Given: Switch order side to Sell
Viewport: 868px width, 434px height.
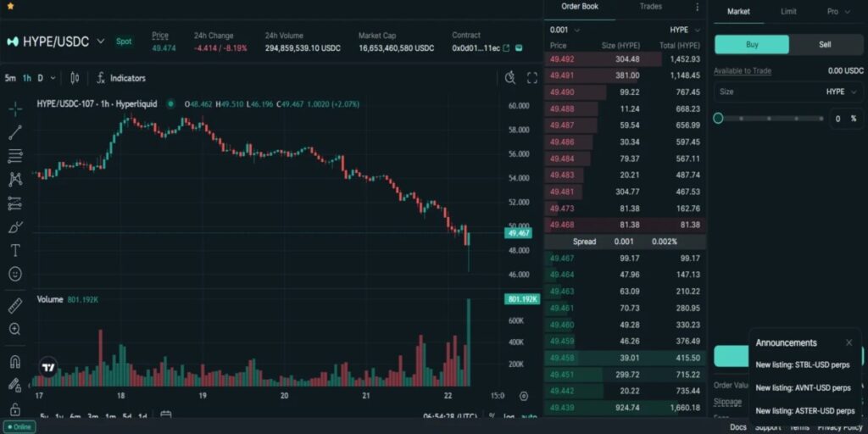Looking at the screenshot, I should click(825, 45).
